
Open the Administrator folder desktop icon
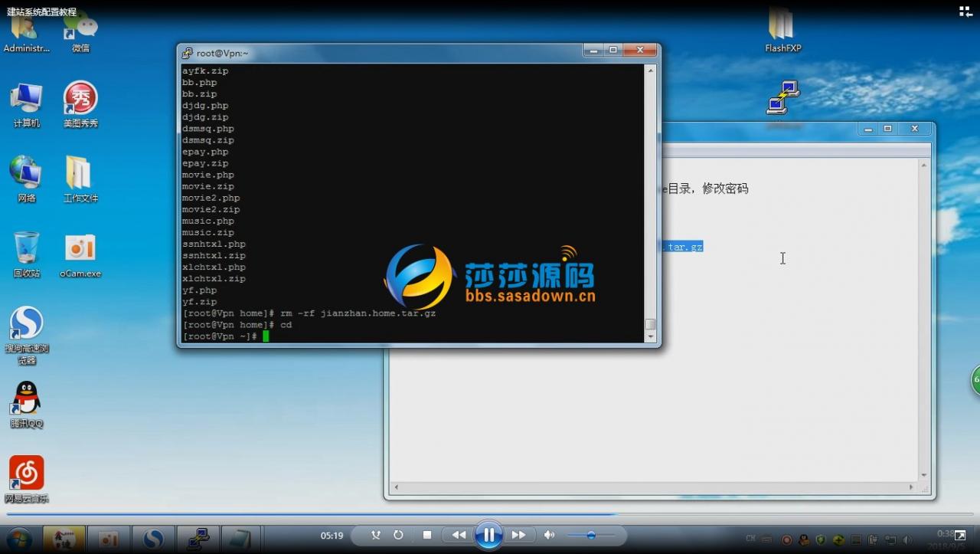(x=26, y=32)
